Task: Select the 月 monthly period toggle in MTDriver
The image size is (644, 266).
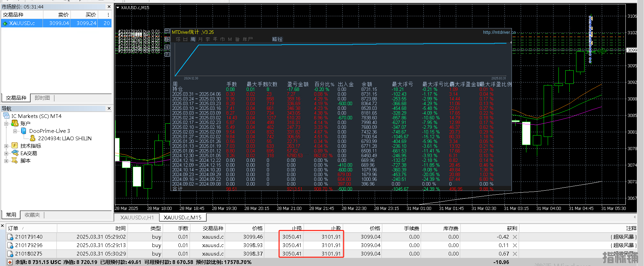Action: (x=200, y=39)
